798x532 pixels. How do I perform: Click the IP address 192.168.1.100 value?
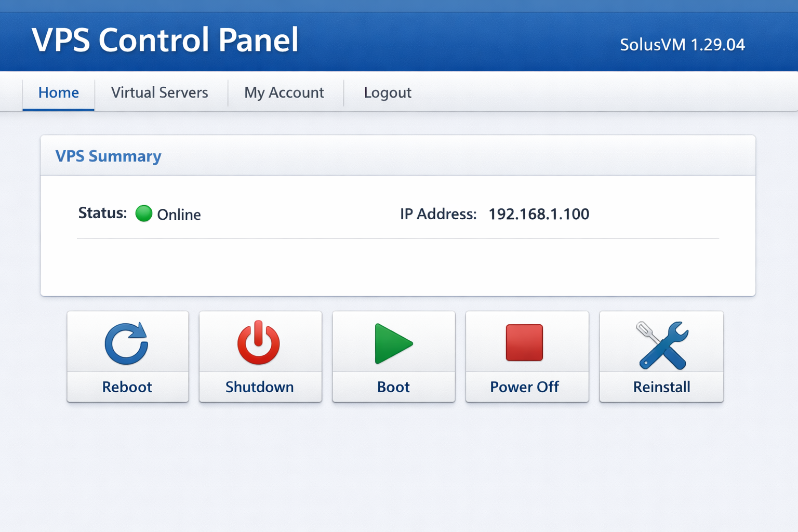539,214
